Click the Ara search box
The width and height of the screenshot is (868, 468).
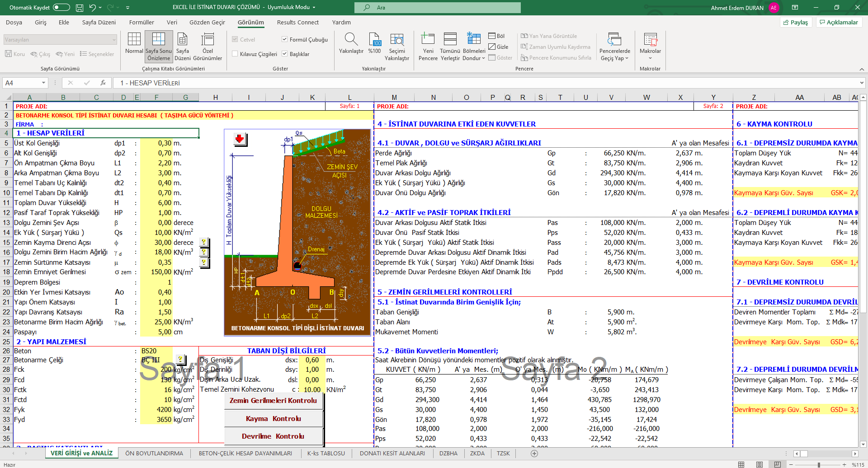click(438, 8)
